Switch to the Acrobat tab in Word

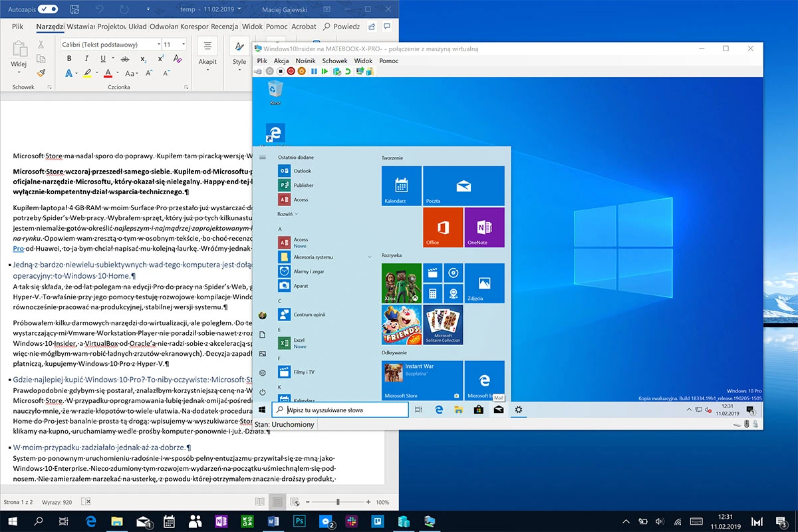click(304, 27)
